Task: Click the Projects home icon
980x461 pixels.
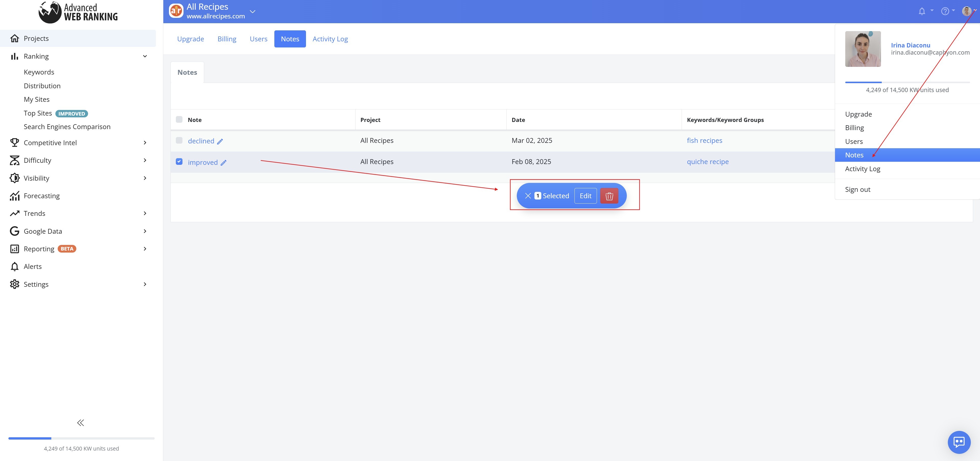Action: tap(15, 39)
